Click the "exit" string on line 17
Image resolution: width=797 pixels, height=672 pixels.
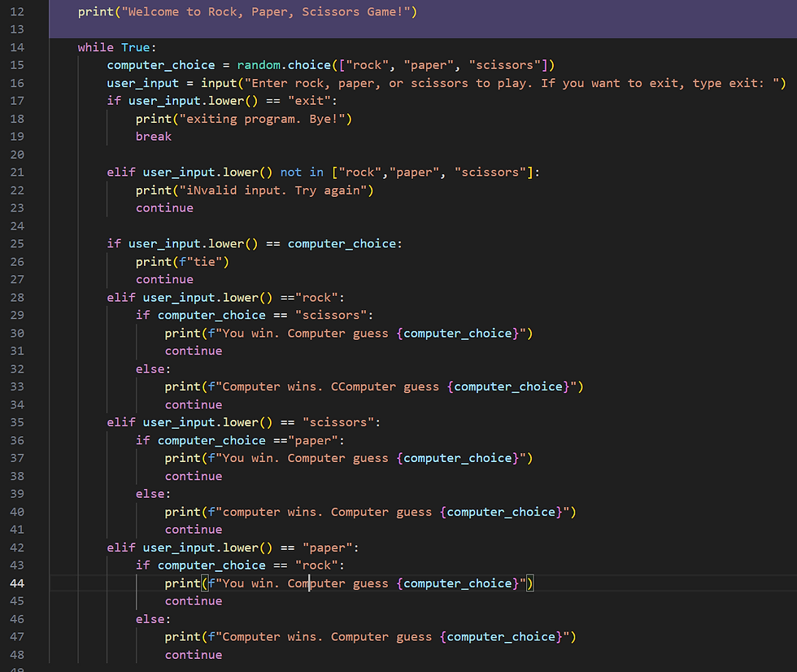pyautogui.click(x=310, y=101)
